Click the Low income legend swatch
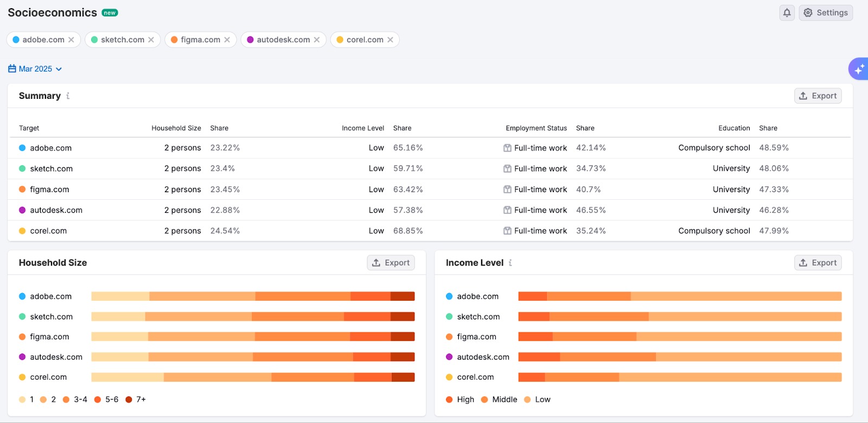This screenshot has width=868, height=423. click(x=527, y=400)
